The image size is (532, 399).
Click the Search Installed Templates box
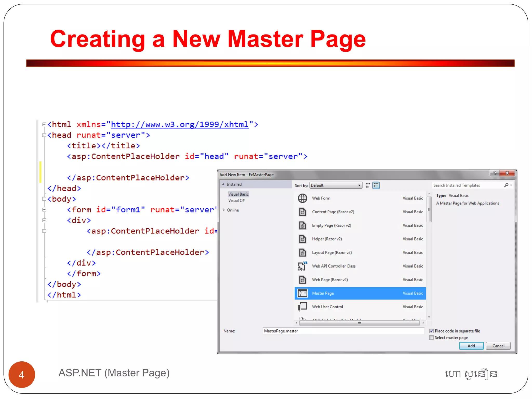pos(468,185)
